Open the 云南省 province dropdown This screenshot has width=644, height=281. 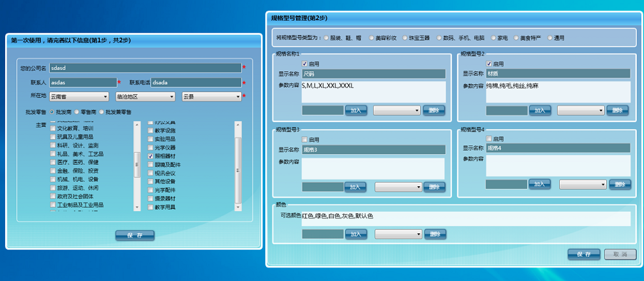pyautogui.click(x=79, y=97)
